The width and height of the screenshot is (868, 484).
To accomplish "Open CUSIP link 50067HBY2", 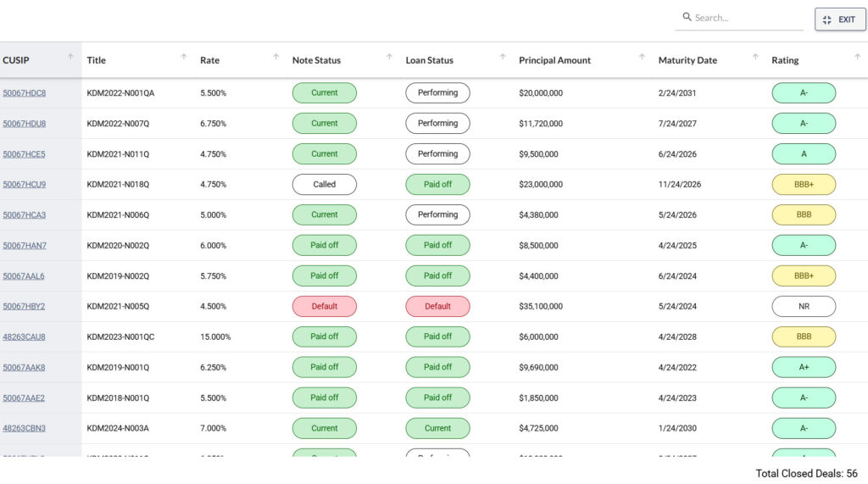I will [24, 307].
